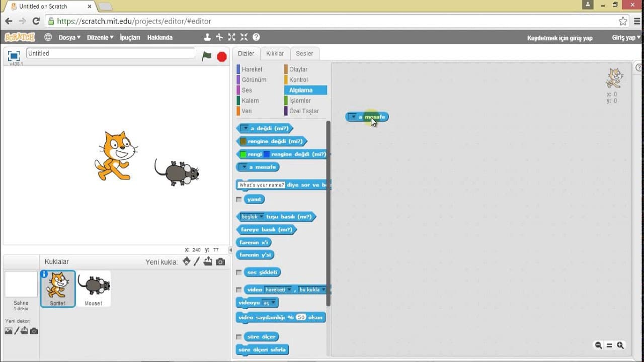
Task: Select Kontrol block category
Action: point(298,80)
